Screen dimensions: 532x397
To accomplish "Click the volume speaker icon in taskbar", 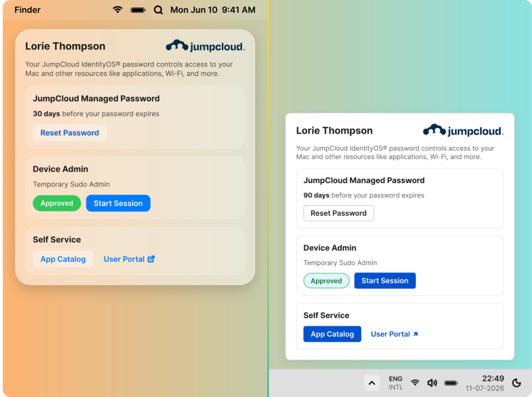I will click(x=432, y=383).
